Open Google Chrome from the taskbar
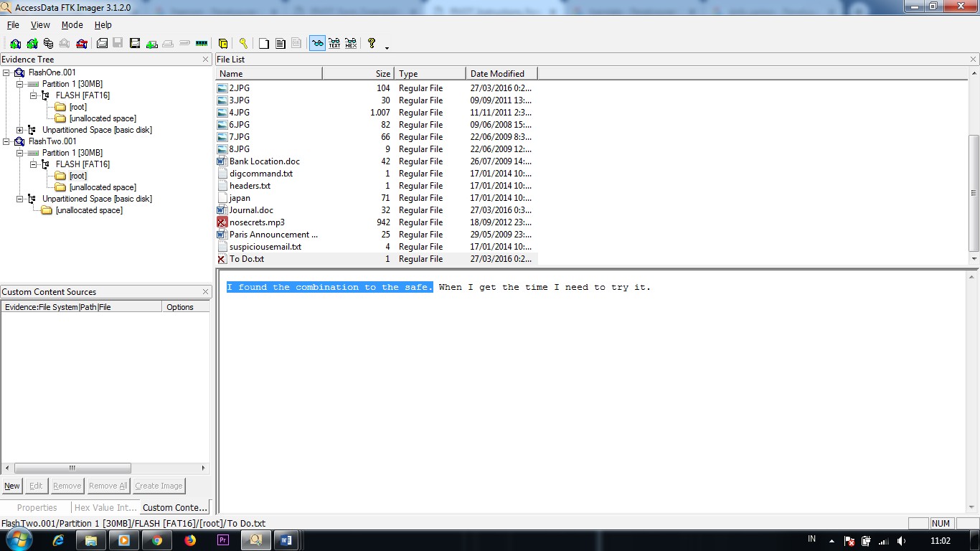 (x=157, y=540)
